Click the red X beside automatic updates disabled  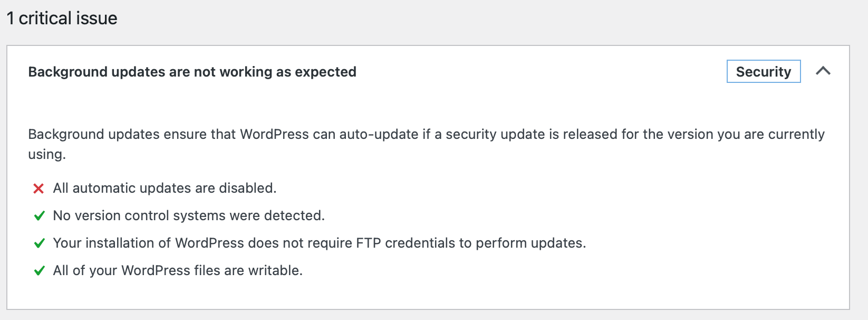38,189
